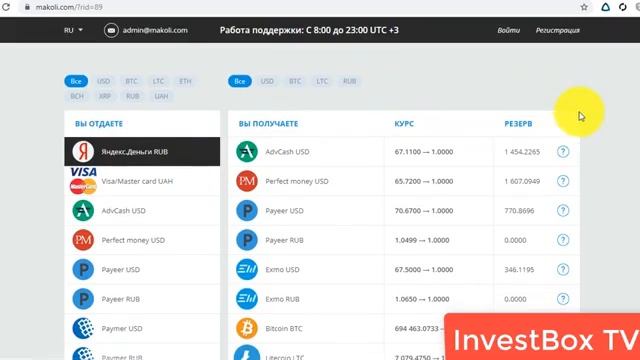Click the 70.6700 → 1.0000 rate
Screen dimensions: 640x360
tap(424, 211)
